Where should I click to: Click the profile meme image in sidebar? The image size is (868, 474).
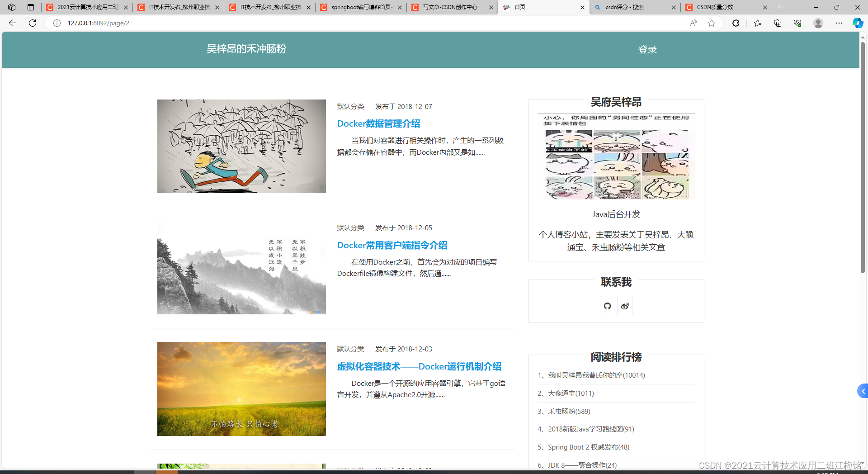tap(616, 156)
